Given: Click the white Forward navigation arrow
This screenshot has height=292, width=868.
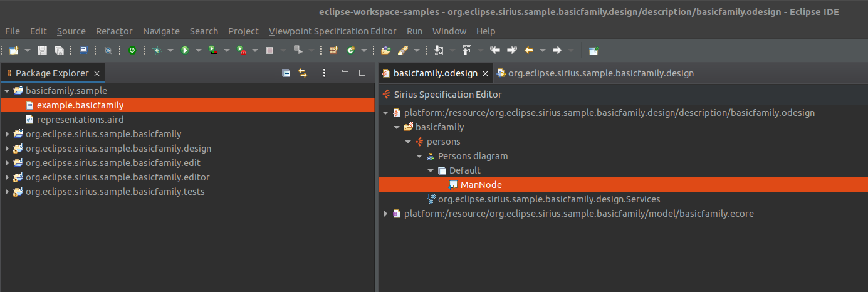Looking at the screenshot, I should [x=557, y=50].
